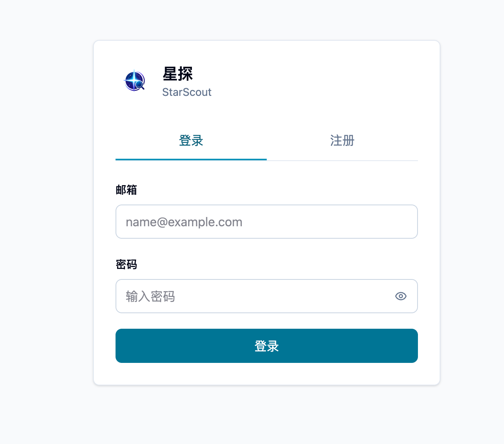The image size is (504, 444).
Task: Click the blue underline beneath 登录 tab
Action: (191, 159)
